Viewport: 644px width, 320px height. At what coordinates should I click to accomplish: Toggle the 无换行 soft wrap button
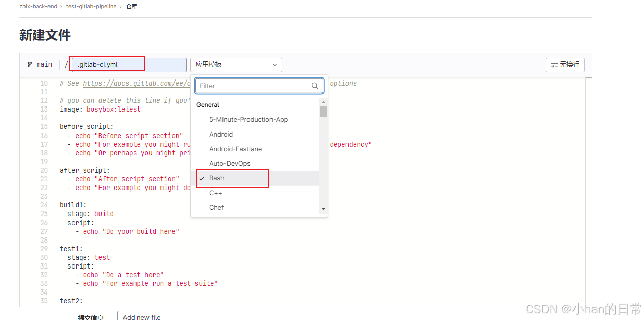[565, 65]
